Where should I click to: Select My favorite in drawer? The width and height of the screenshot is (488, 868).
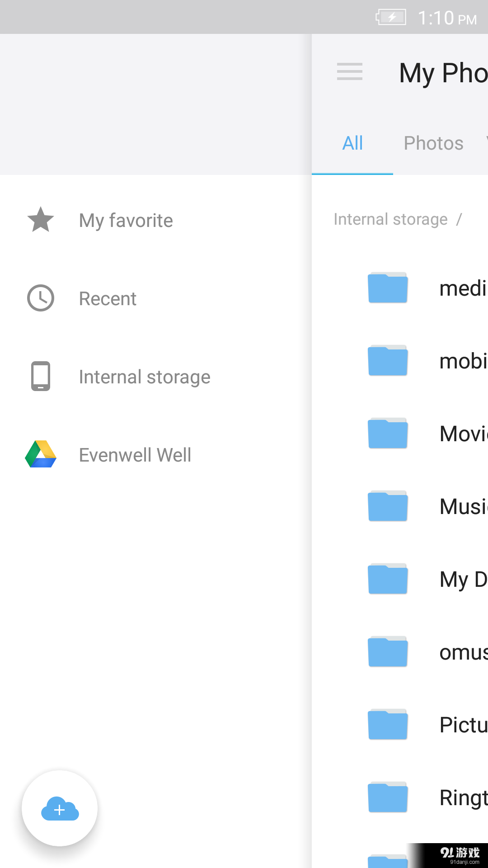[156, 220]
